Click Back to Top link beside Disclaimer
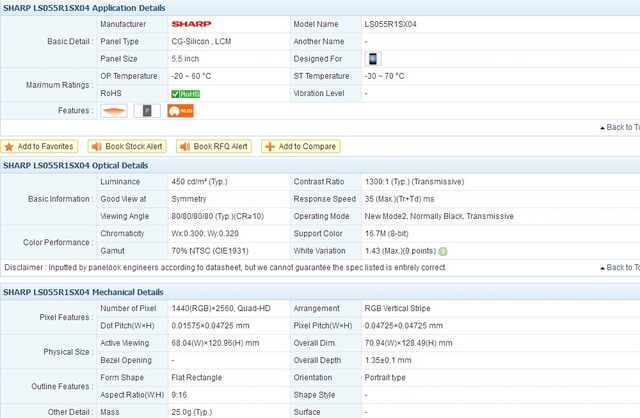640x418 pixels. 620,267
